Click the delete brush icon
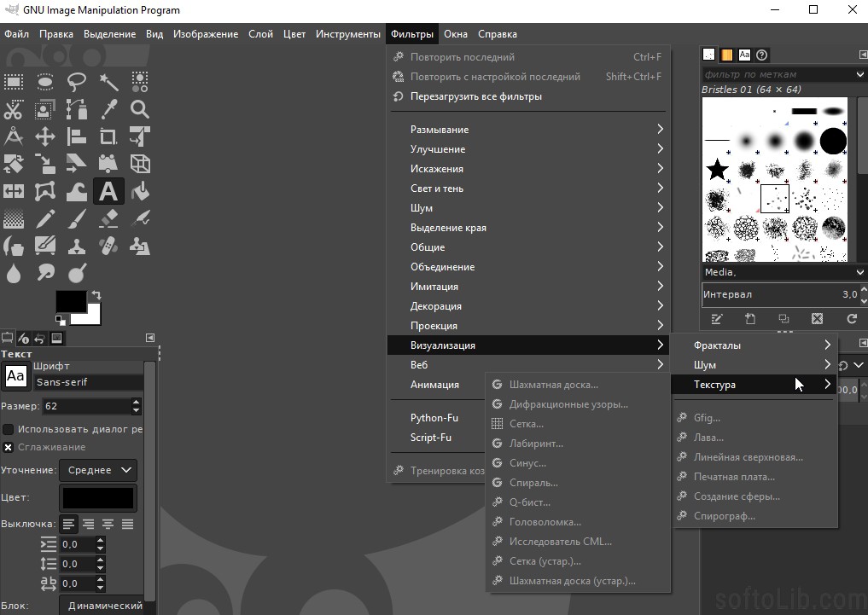Screen dimensions: 868x615 tap(817, 319)
